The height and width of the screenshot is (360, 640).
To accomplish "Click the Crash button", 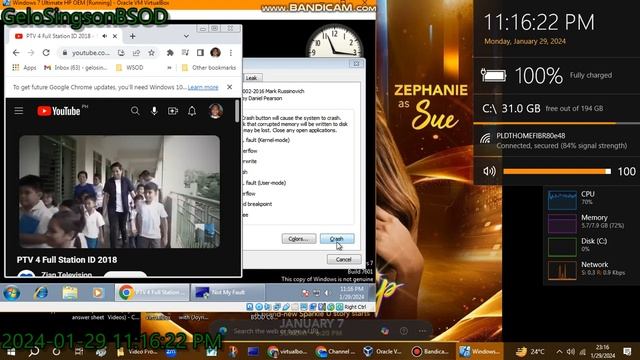I will [337, 239].
